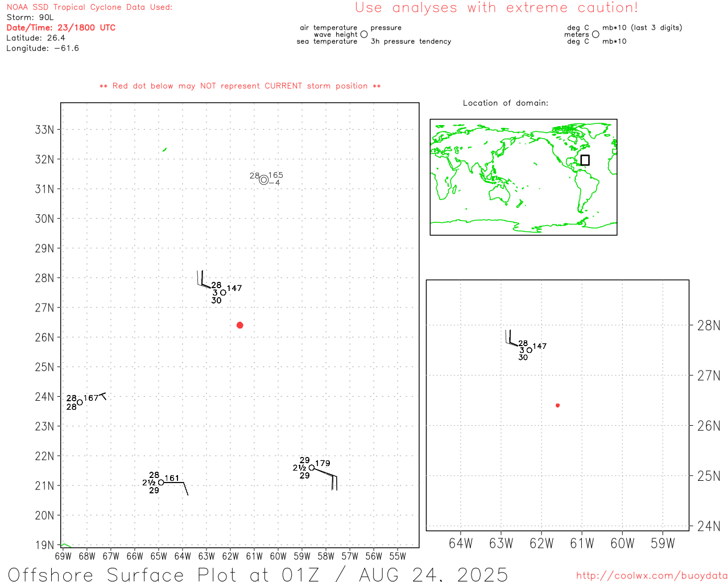Click the buoy station circle with pressure 167
The width and height of the screenshot is (728, 582).
point(80,402)
